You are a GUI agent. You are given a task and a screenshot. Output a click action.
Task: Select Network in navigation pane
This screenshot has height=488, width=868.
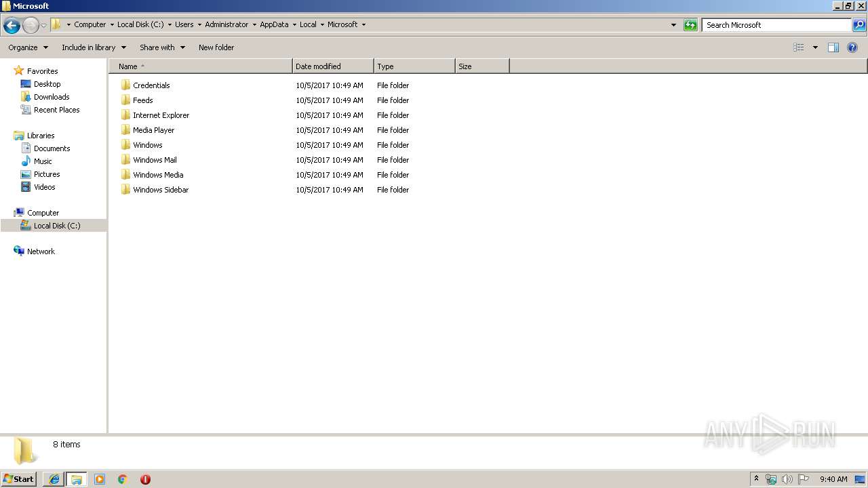[x=41, y=251]
